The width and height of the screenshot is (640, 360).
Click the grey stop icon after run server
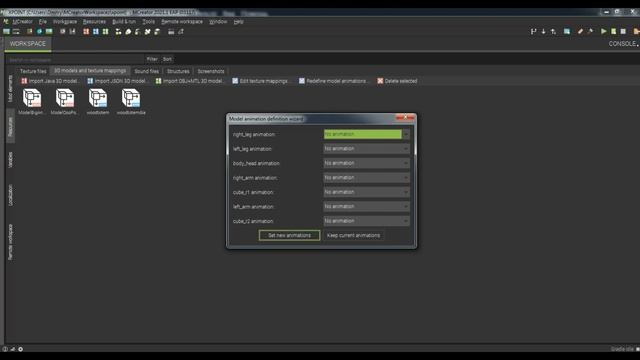[623, 31]
